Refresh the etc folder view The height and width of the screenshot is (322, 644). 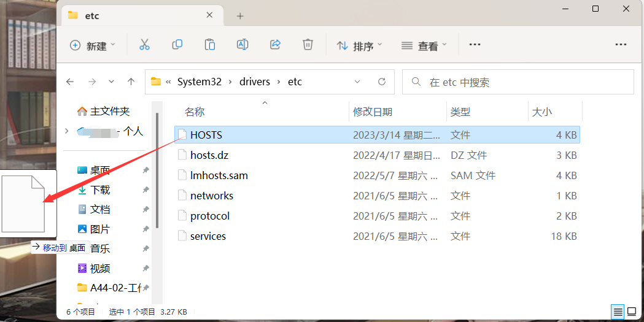[382, 82]
